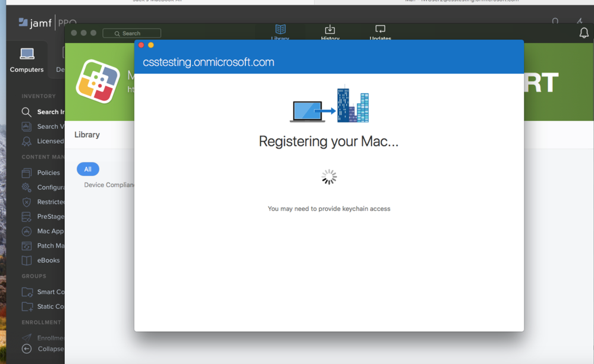Select the Search Inventory magnifier icon

pos(26,112)
